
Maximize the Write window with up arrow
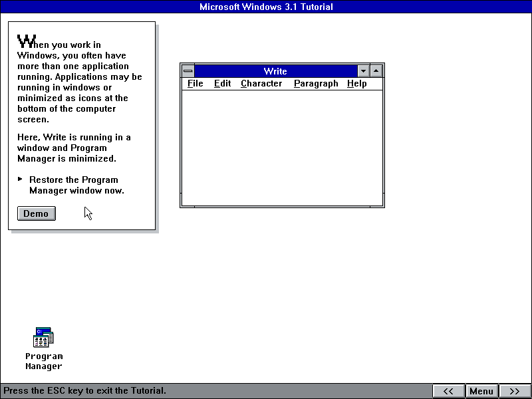click(376, 71)
